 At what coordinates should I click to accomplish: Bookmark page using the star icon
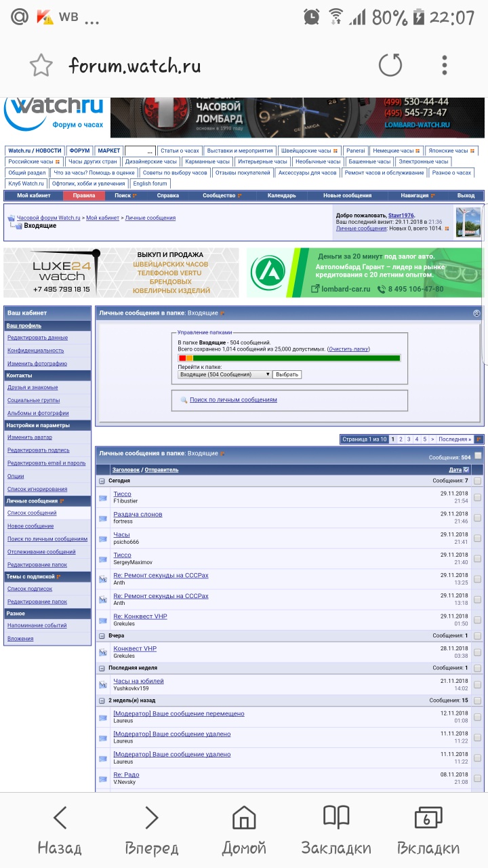41,66
